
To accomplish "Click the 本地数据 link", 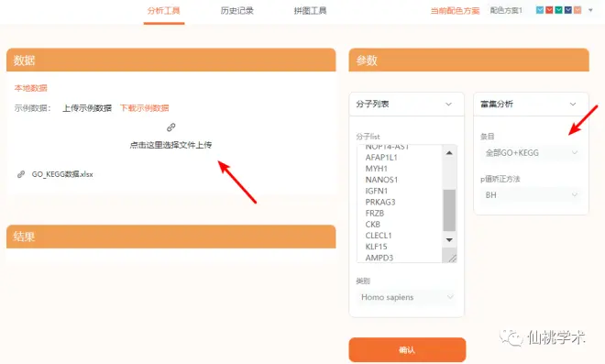I will coord(31,88).
